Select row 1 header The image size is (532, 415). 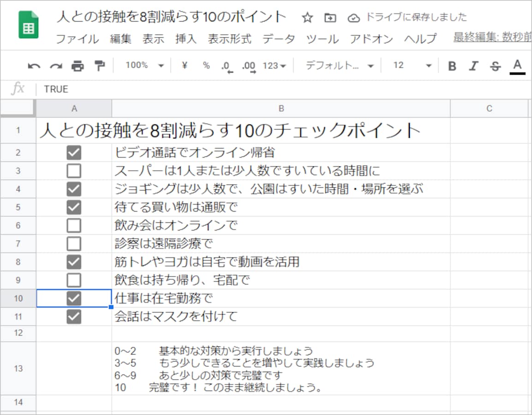coord(18,130)
